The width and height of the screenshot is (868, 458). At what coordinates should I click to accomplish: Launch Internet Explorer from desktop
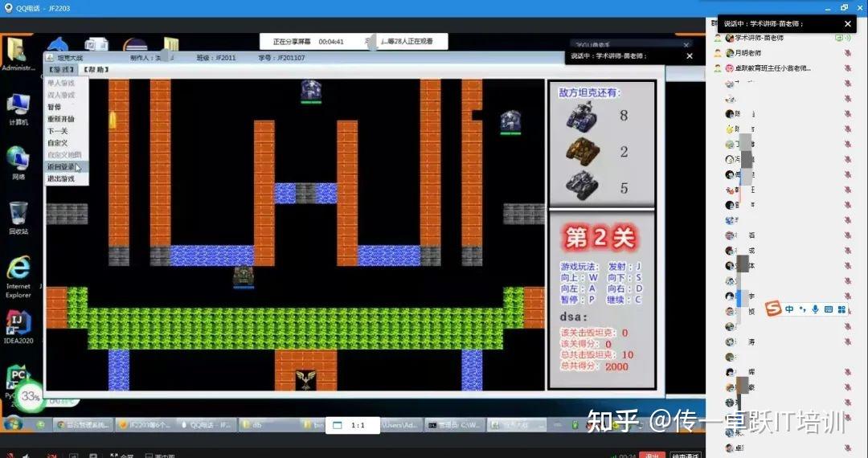click(x=18, y=273)
